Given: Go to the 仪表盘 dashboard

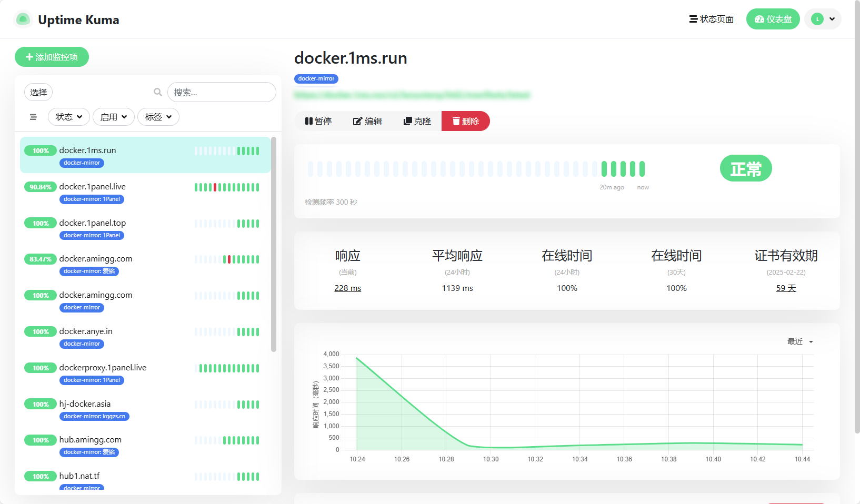Looking at the screenshot, I should (773, 19).
